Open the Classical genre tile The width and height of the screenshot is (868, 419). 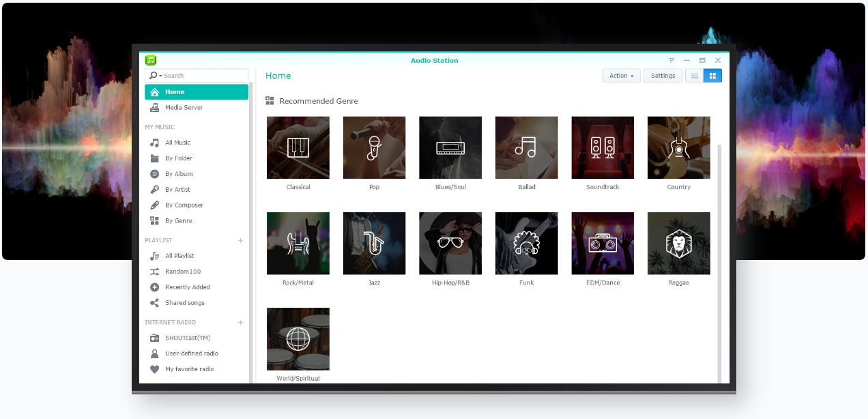[298, 147]
